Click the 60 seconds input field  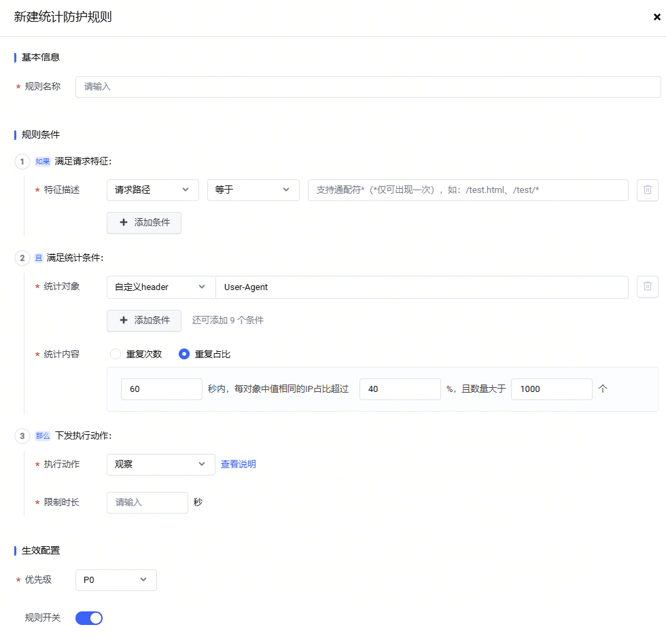pyautogui.click(x=161, y=389)
